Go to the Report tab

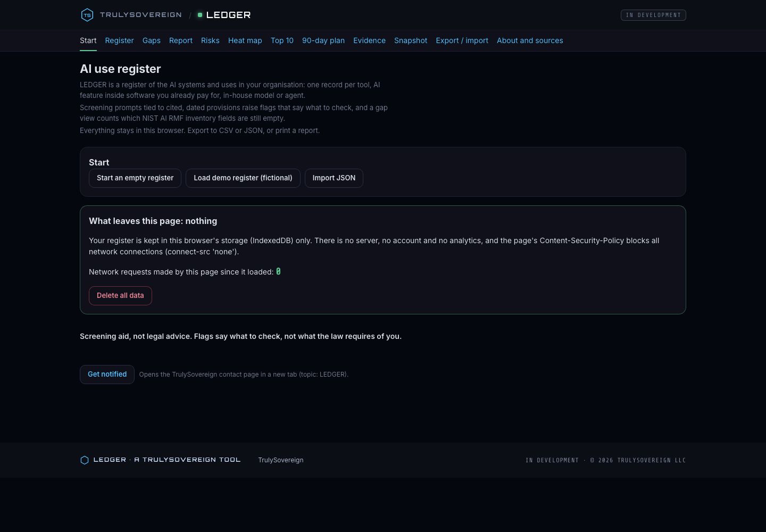tap(181, 40)
